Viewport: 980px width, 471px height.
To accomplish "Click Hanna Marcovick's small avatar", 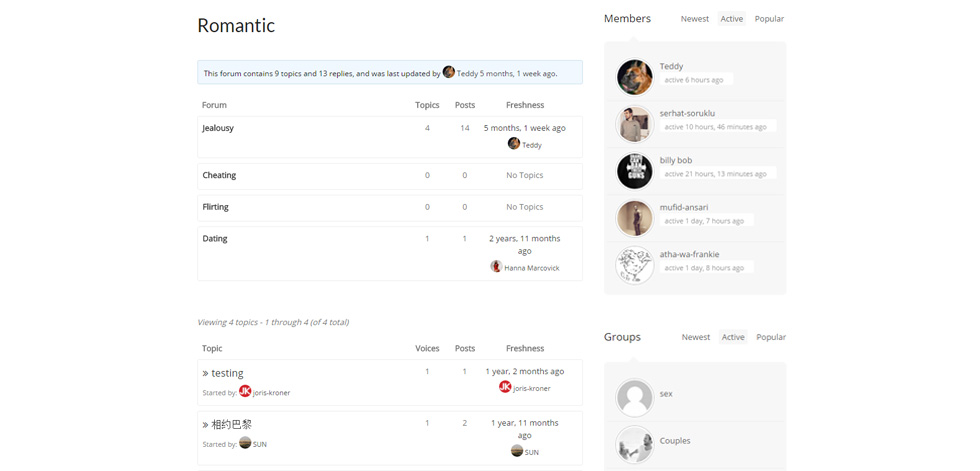I will [x=496, y=267].
